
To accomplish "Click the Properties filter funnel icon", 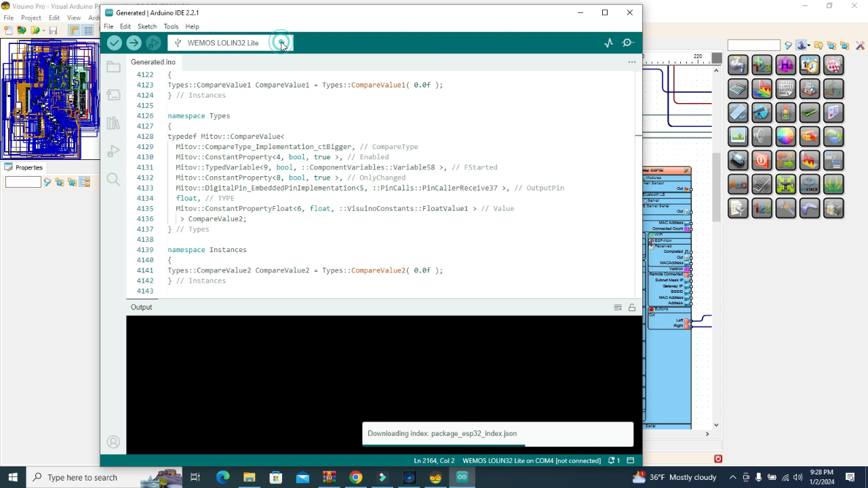I will point(47,182).
